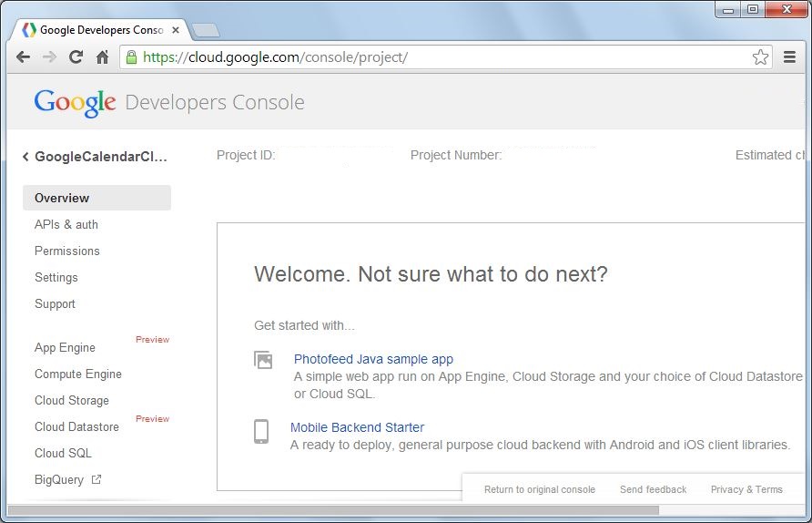Click the horizontal scrollbar thumb
Screen dimensions: 812x523
(x=333, y=510)
